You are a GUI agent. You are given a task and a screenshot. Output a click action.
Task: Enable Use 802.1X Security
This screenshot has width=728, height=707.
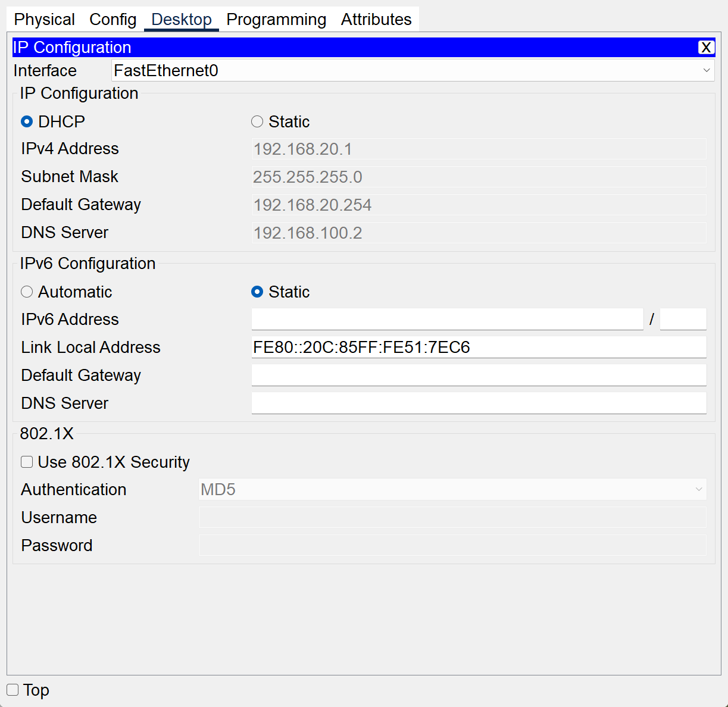[27, 462]
